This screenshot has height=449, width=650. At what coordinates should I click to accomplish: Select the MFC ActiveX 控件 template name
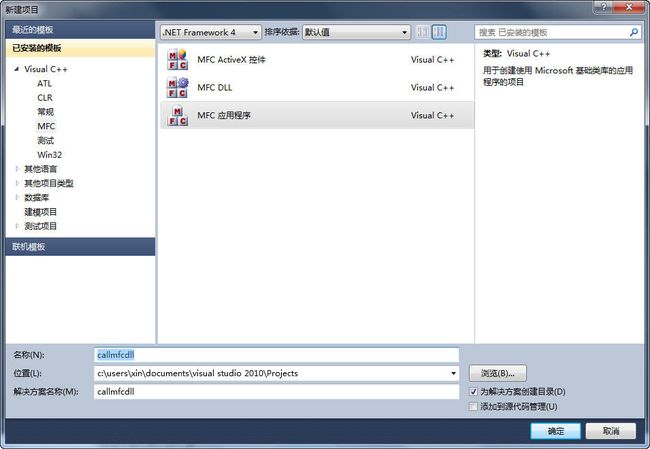[x=231, y=60]
